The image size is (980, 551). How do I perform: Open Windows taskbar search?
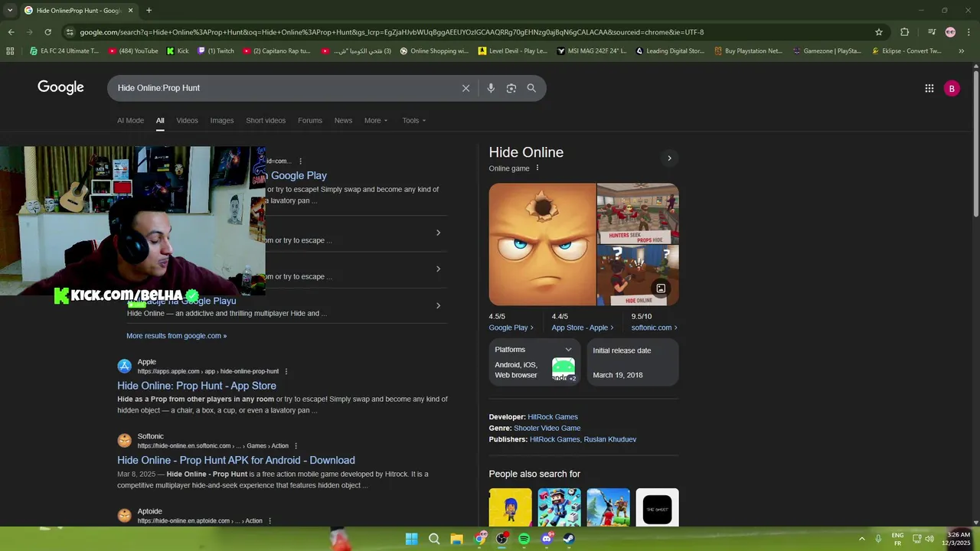click(x=434, y=539)
